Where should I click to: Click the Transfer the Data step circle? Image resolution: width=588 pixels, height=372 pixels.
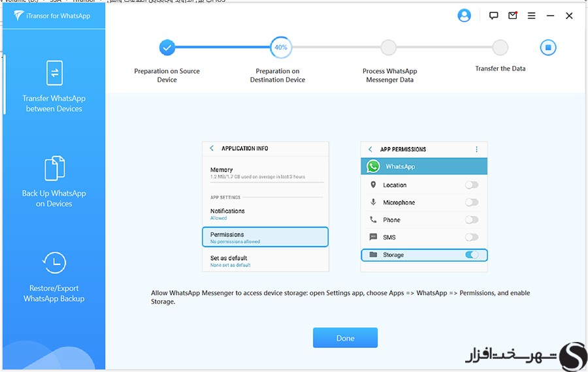pos(500,48)
